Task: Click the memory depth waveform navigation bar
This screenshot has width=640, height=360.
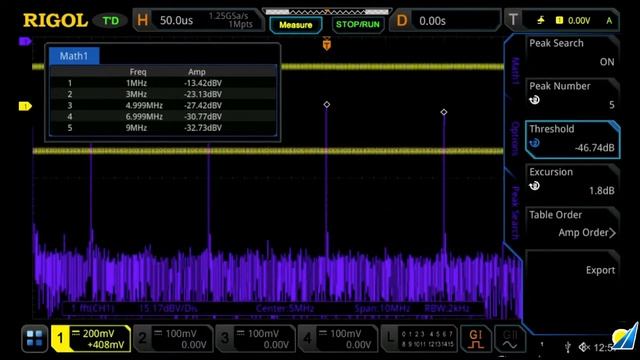Action: coord(327,12)
